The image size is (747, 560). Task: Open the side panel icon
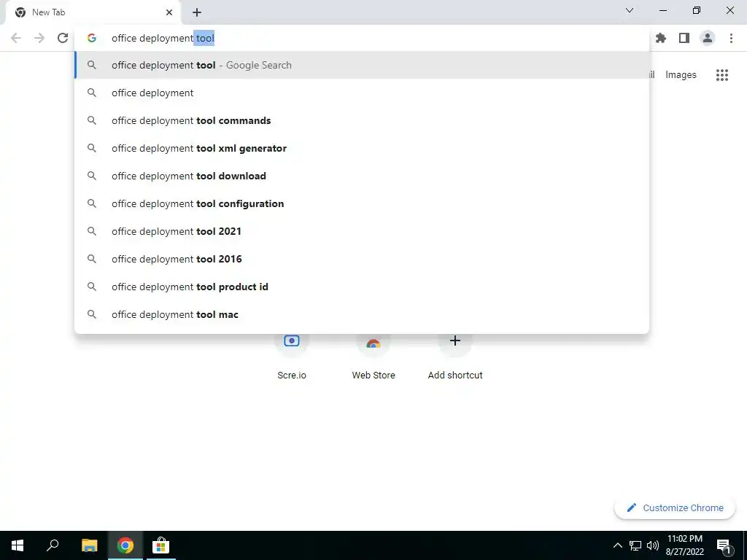tap(684, 38)
